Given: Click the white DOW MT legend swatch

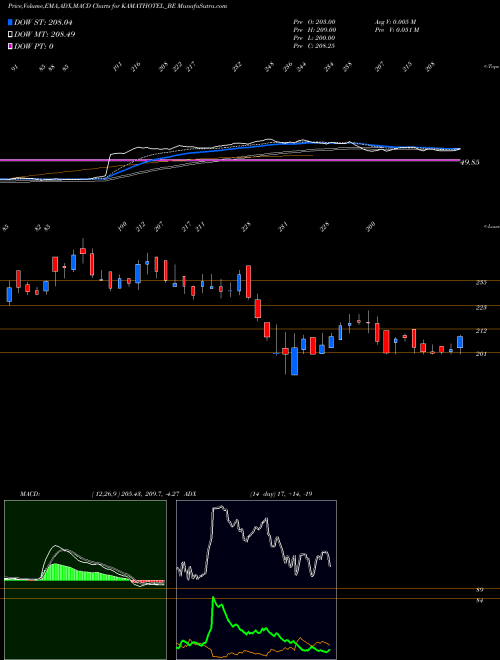Looking at the screenshot, I should coord(10,34).
